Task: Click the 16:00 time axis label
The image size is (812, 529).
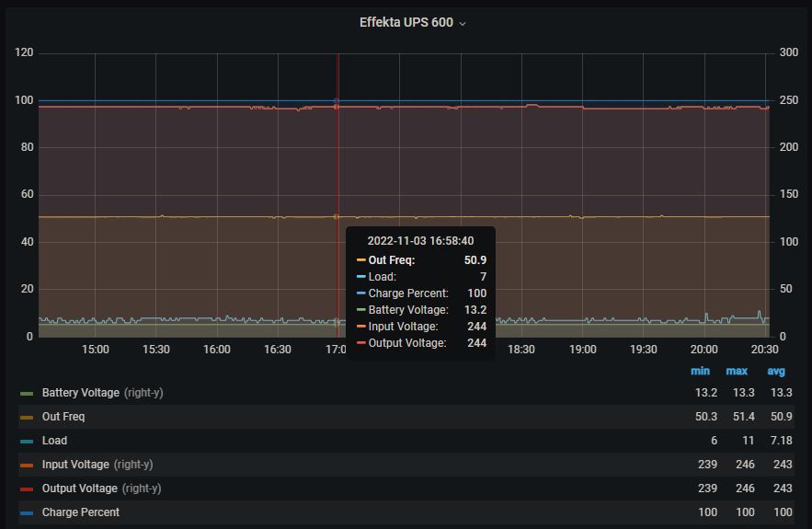Action: [216, 350]
